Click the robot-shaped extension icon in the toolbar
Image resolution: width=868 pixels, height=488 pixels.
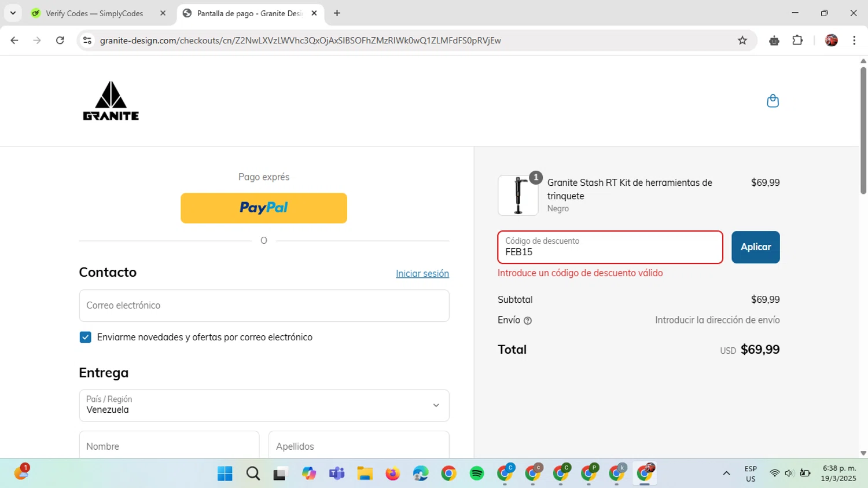coord(774,41)
